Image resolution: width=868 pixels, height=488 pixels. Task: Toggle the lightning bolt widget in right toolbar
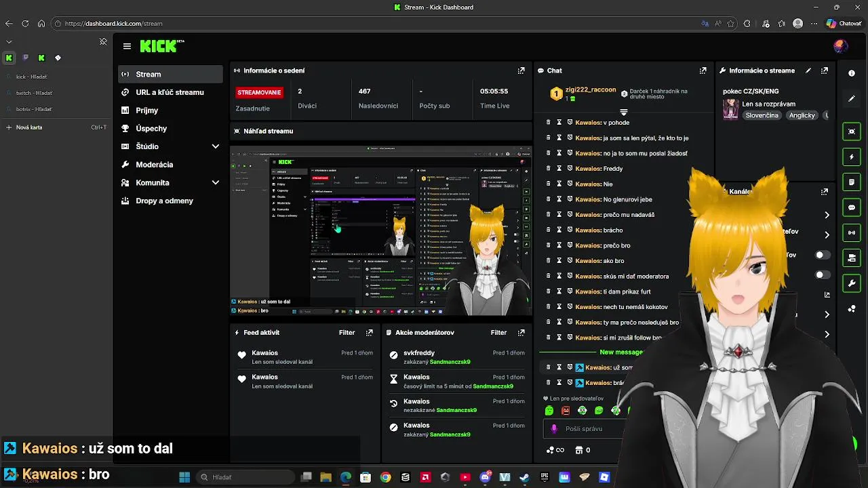pyautogui.click(x=852, y=157)
